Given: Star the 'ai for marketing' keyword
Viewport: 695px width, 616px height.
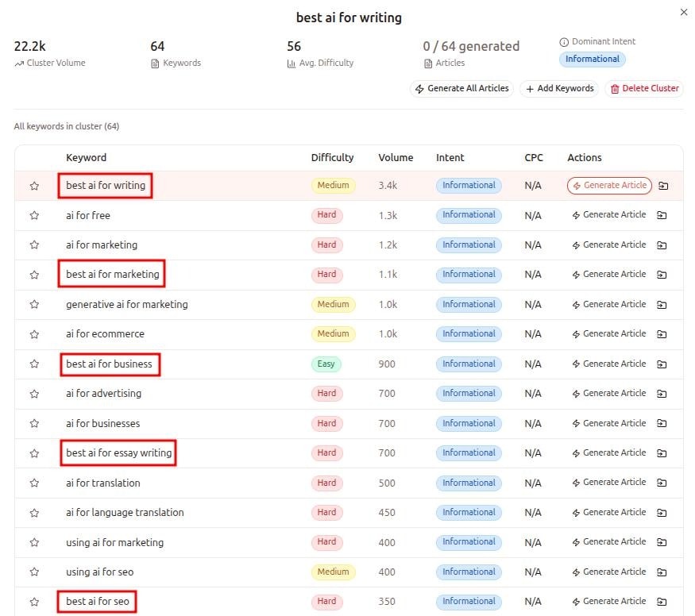Looking at the screenshot, I should tap(34, 245).
